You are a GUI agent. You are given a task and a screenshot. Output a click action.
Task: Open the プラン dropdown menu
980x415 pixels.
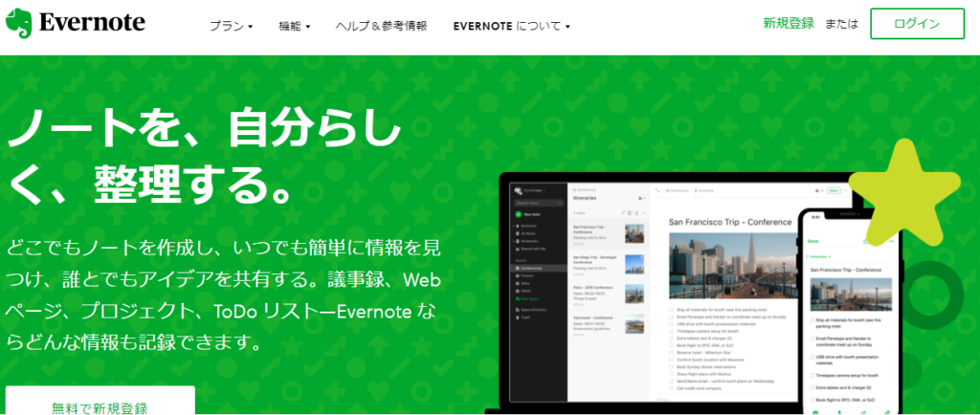pos(231,26)
